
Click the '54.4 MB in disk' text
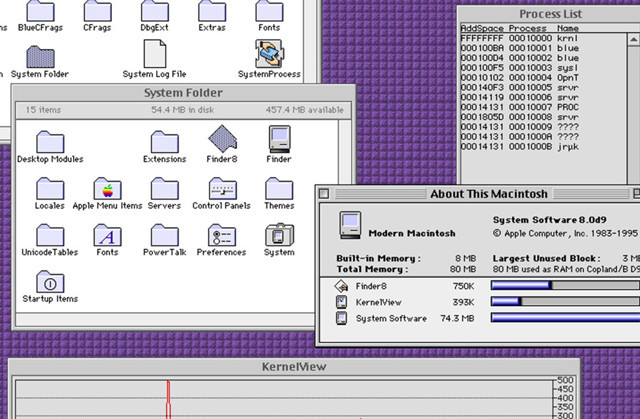[x=182, y=110]
